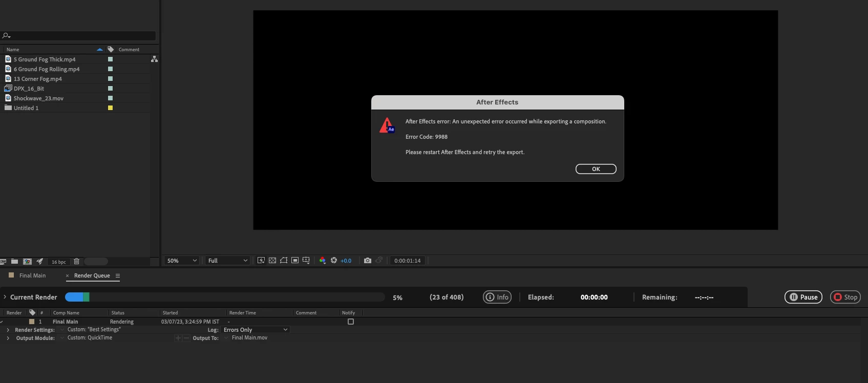Click the Comp Name column header
Viewport: 868px width, 383px height.
[x=66, y=313]
